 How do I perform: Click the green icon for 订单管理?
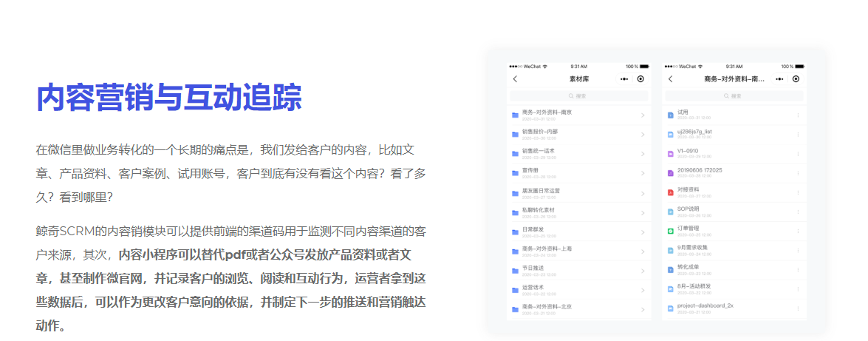(670, 232)
